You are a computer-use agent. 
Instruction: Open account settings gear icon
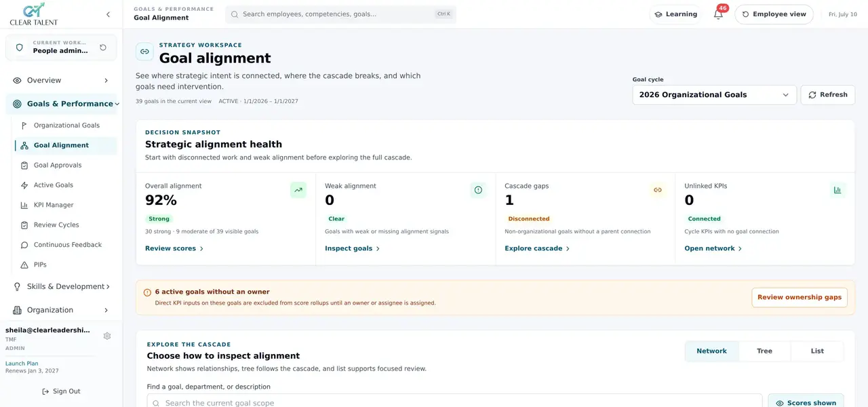click(107, 336)
